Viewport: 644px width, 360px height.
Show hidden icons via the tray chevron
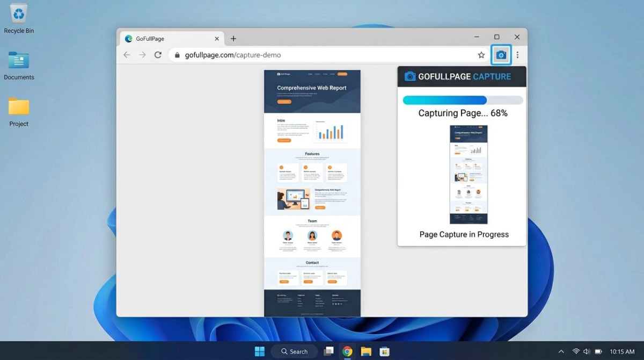point(561,351)
